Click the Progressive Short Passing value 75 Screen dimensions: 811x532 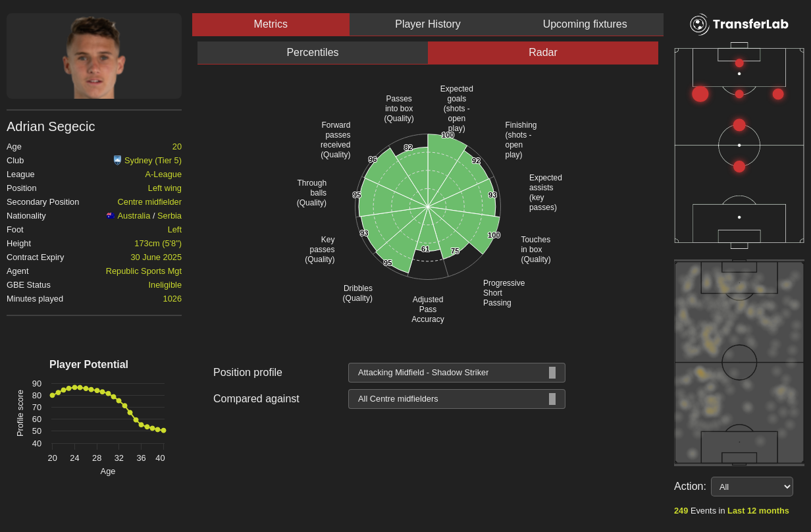455,251
